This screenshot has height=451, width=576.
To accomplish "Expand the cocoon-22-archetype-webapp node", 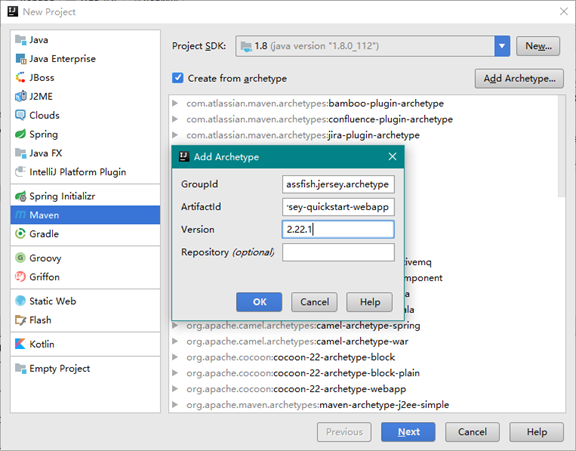I will click(175, 389).
